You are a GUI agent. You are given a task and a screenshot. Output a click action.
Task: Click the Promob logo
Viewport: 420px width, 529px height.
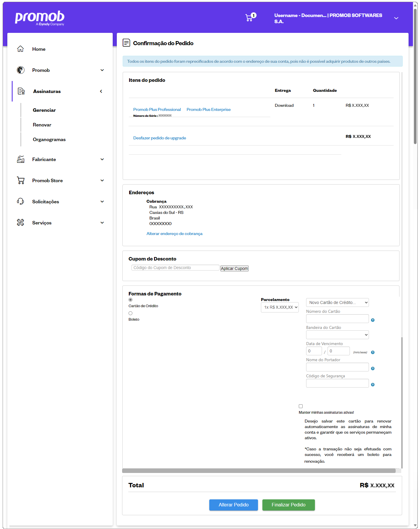coord(40,18)
